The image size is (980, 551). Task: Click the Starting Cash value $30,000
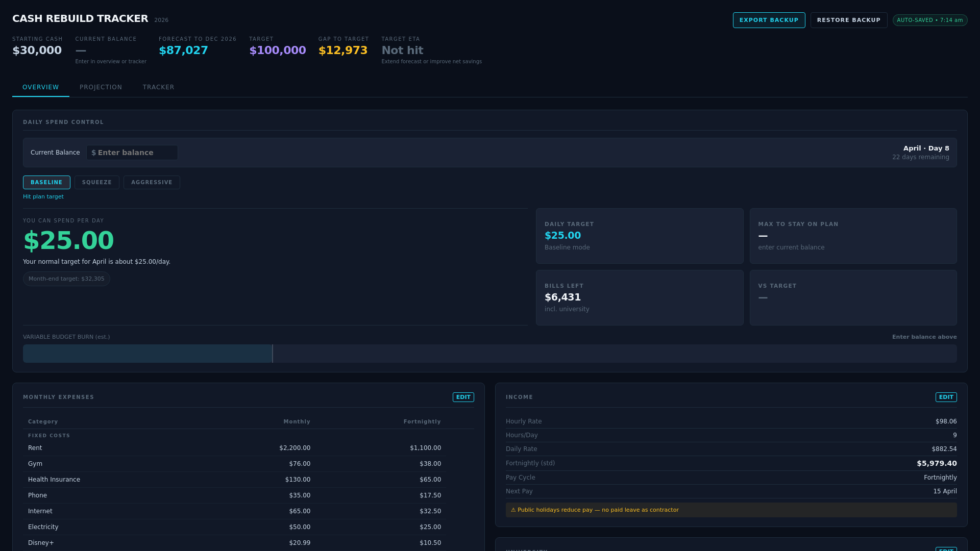point(37,51)
